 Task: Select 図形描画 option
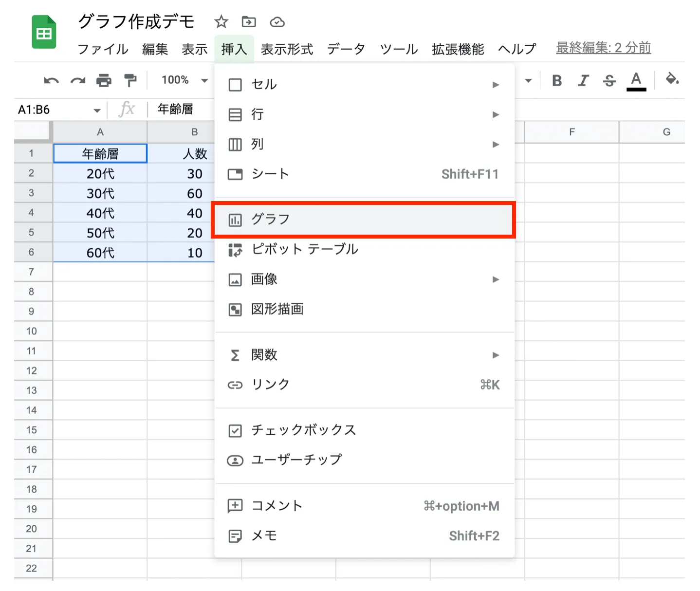pos(364,309)
